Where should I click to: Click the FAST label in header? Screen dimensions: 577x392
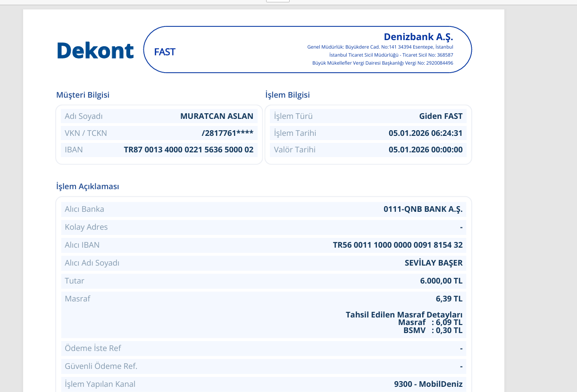click(165, 52)
